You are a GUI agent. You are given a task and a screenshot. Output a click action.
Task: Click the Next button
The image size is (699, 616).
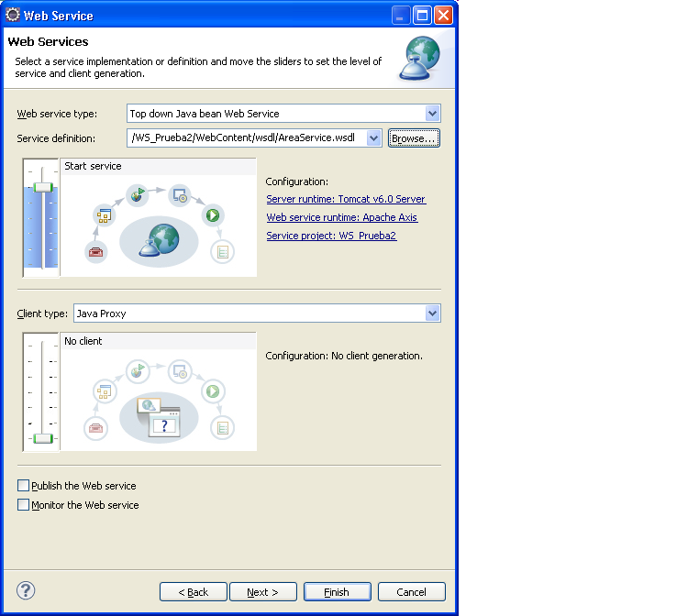click(x=263, y=592)
